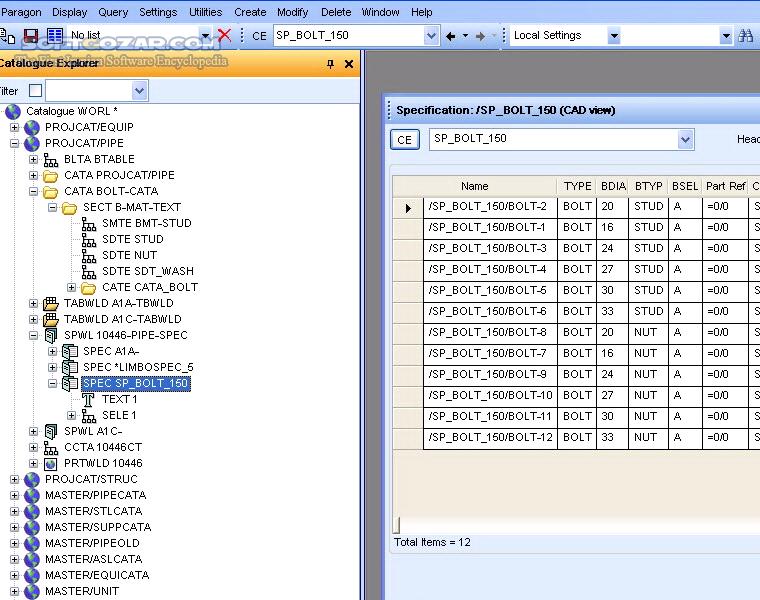Open the blue list grid toolbar icon
This screenshot has height=600, width=760.
coord(55,35)
